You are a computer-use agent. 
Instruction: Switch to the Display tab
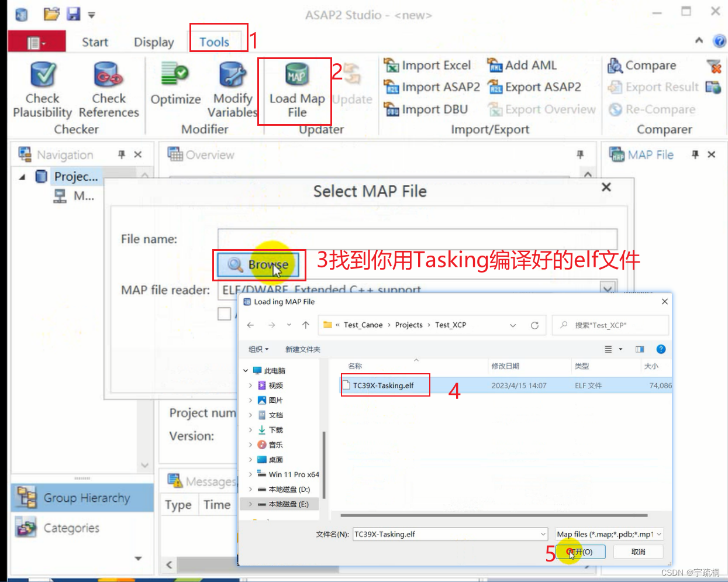click(154, 42)
